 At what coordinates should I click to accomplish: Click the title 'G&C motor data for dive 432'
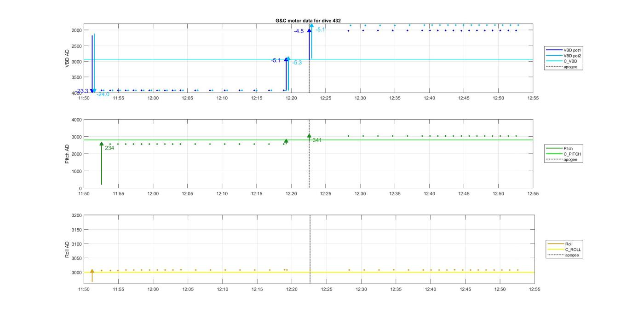pos(308,21)
